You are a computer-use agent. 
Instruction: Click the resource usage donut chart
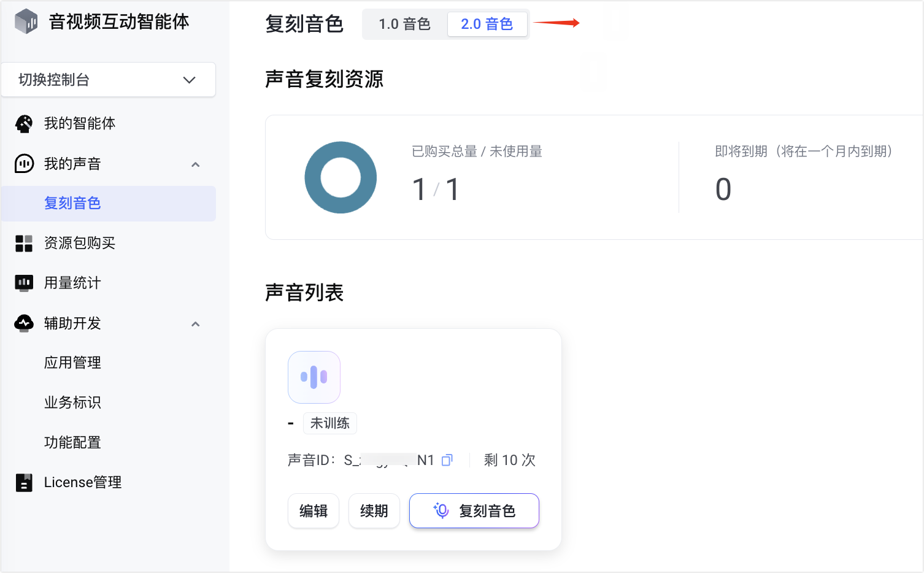click(x=341, y=178)
